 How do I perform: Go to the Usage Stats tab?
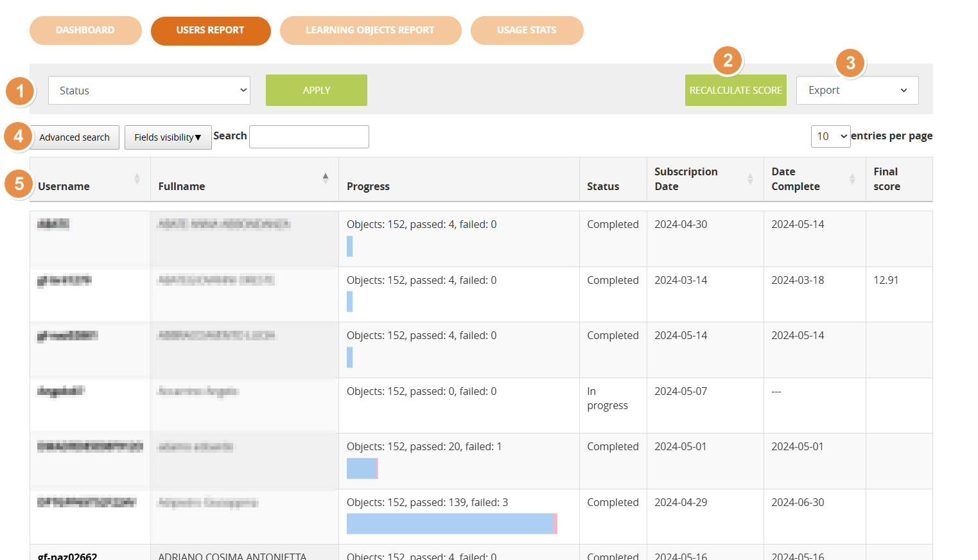pos(527,30)
